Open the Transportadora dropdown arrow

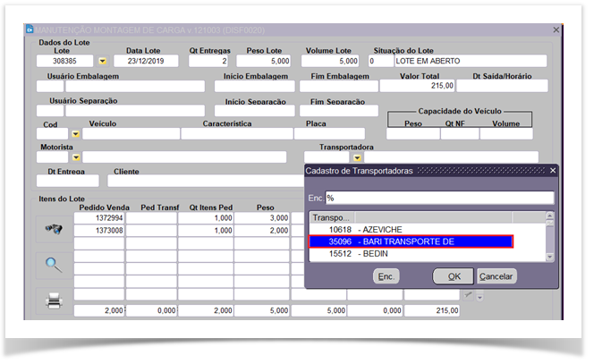click(357, 157)
